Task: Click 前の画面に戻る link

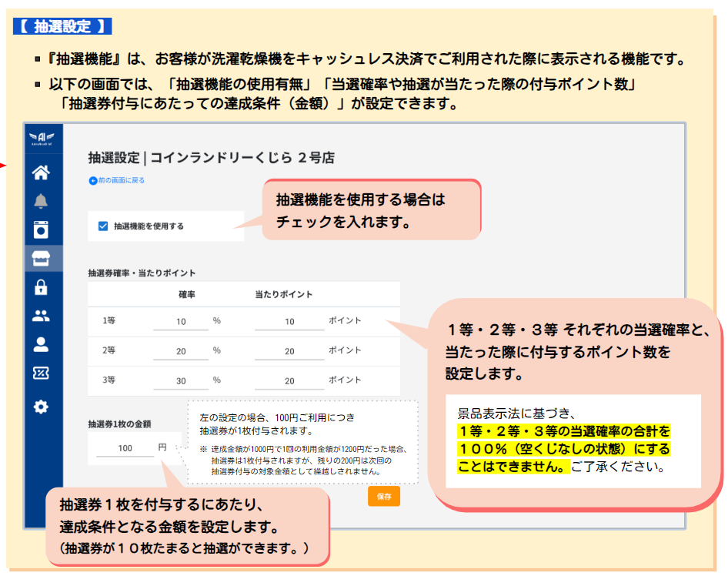Action: point(121,180)
